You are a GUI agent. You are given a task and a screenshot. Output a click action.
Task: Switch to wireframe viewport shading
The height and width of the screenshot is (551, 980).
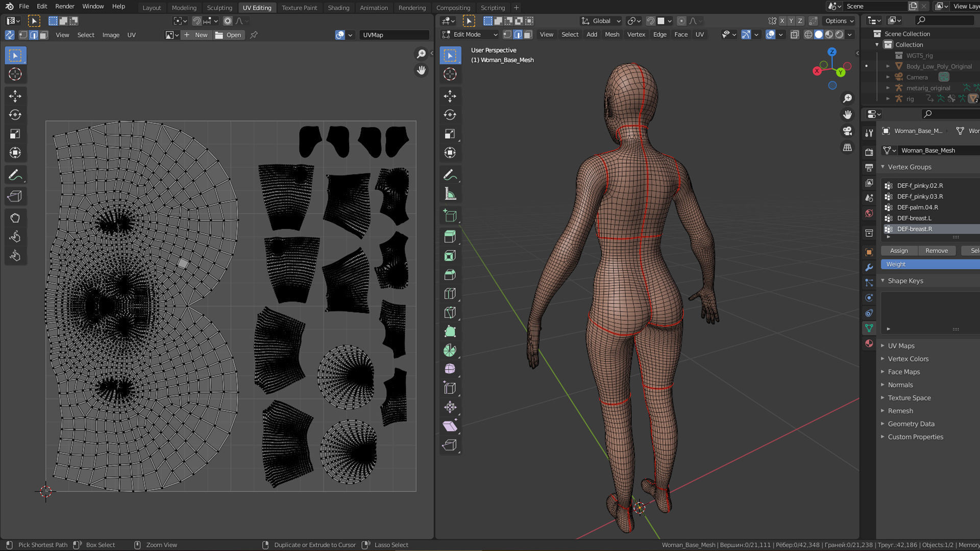pos(808,35)
